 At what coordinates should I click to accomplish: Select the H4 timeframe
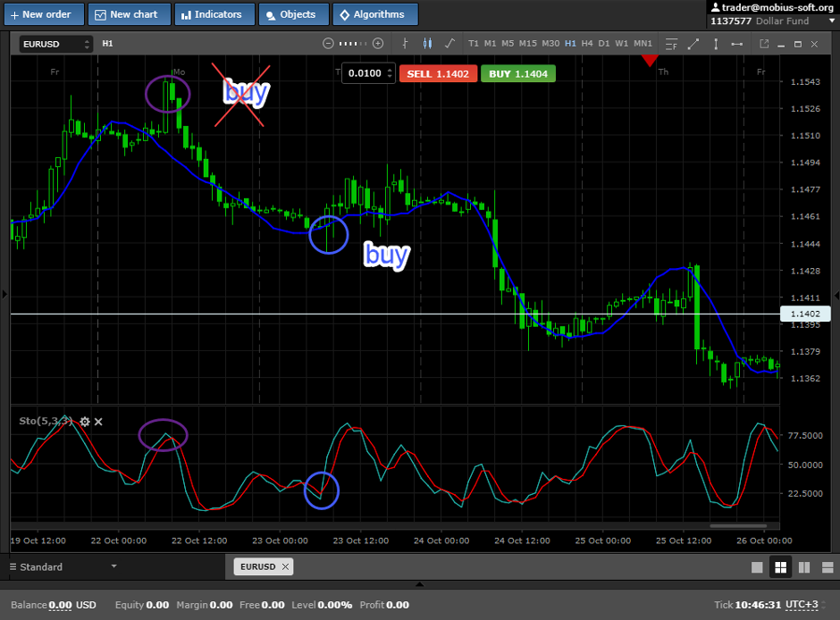(x=587, y=44)
